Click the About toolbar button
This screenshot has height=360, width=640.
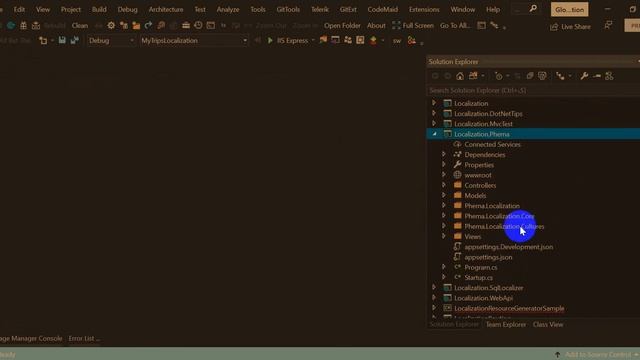(x=376, y=25)
